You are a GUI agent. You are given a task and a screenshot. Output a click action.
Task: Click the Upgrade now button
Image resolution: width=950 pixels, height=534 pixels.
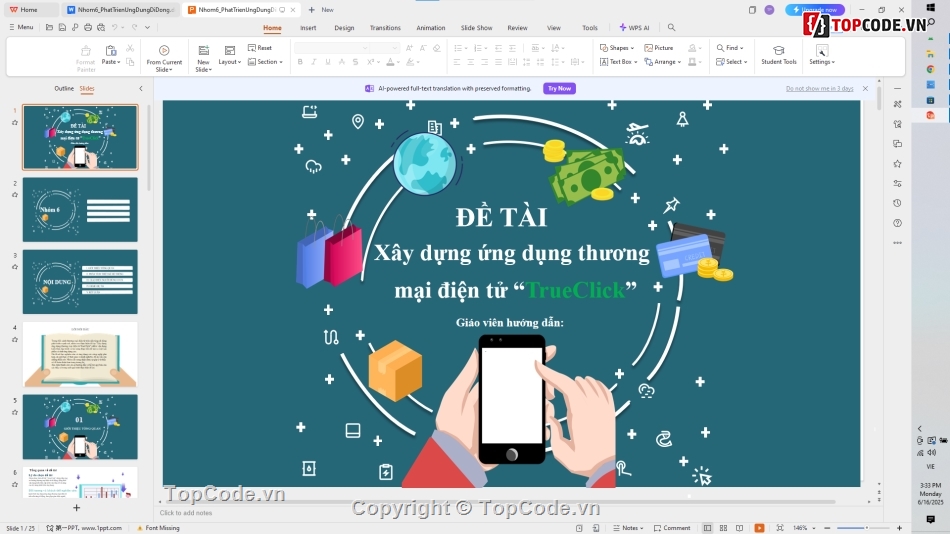pyautogui.click(x=815, y=10)
